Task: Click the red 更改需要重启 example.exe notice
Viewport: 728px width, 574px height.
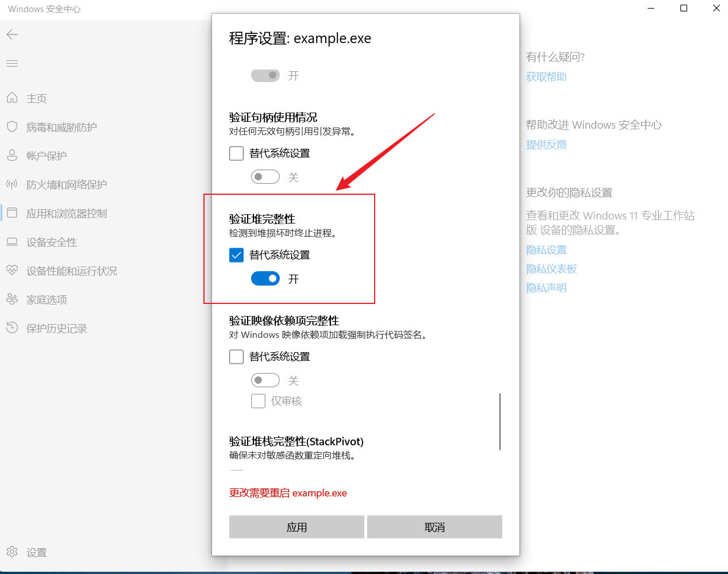Action: (x=288, y=493)
